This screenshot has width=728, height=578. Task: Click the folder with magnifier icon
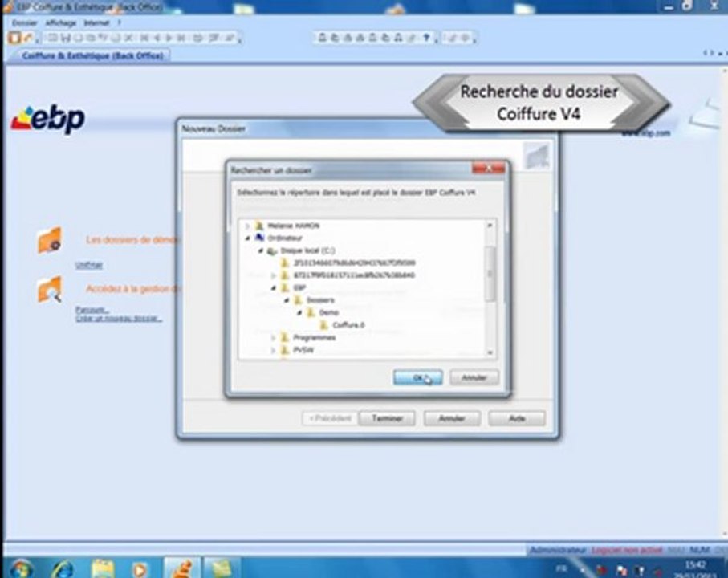[x=49, y=289]
